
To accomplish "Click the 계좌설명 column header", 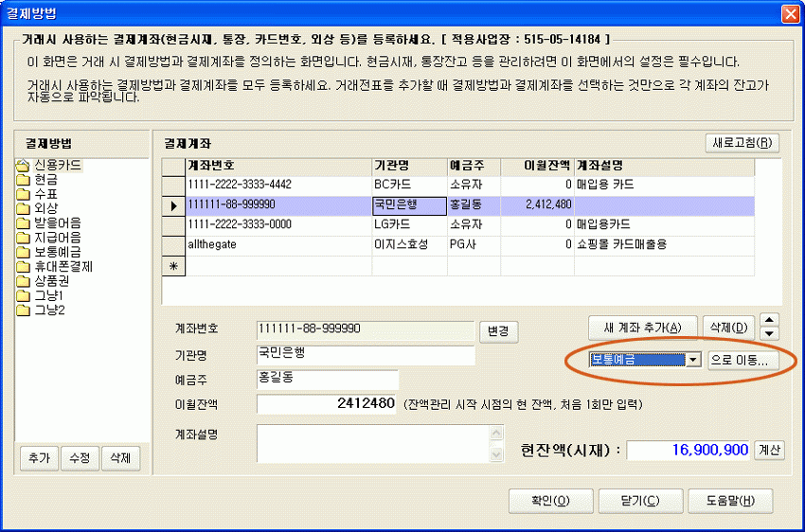I will click(x=664, y=166).
